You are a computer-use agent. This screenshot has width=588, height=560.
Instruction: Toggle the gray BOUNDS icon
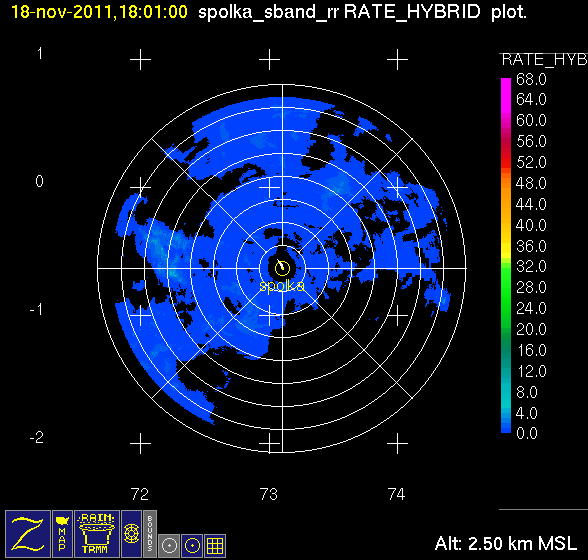pos(150,534)
